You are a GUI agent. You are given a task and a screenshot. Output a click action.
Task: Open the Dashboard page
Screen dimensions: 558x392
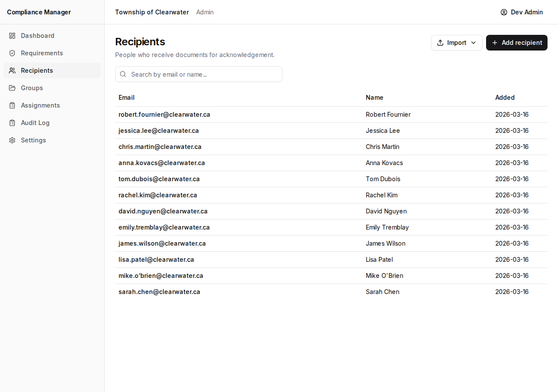tap(52, 36)
